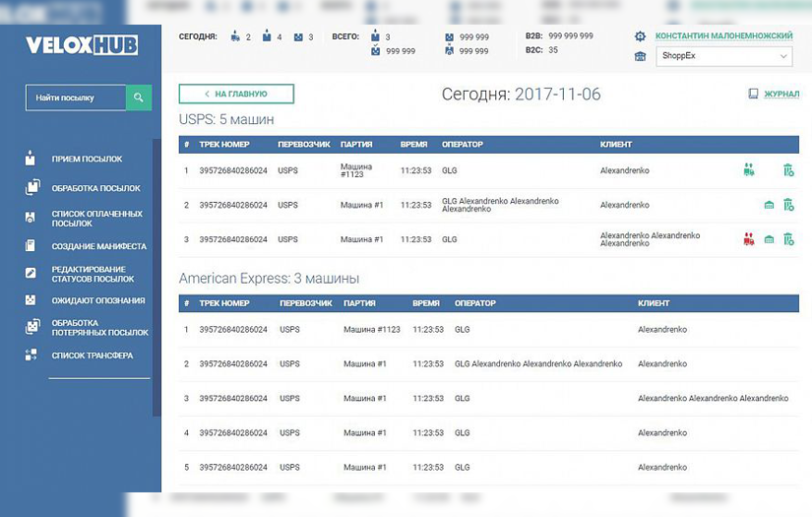This screenshot has height=517, width=812.
Task: Click operator GLG Alexandrenko in American Express row 2
Action: (x=538, y=364)
